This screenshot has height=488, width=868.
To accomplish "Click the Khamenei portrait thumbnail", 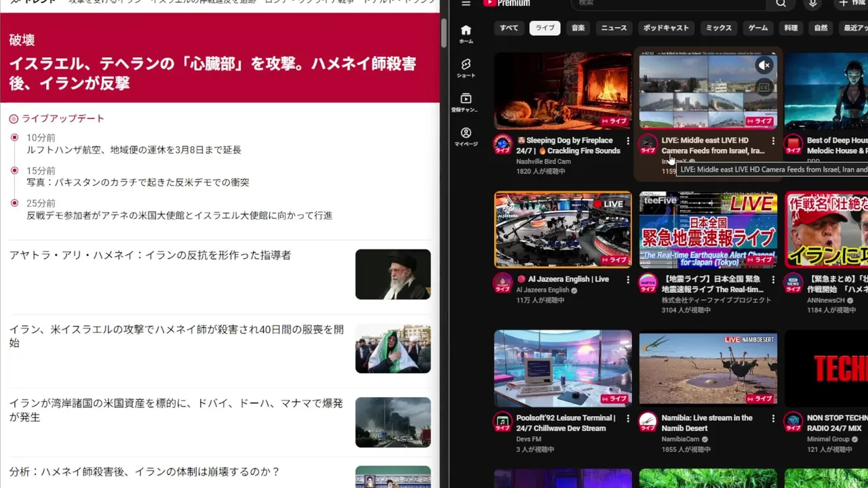I will click(x=393, y=274).
